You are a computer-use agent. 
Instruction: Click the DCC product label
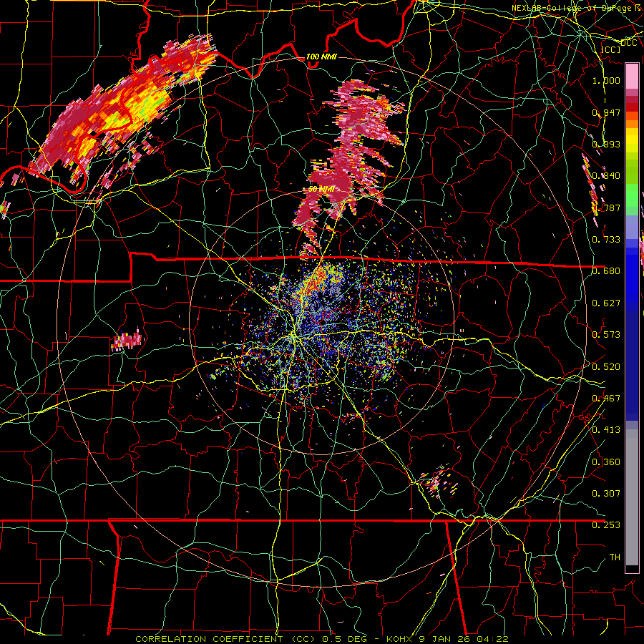(629, 43)
